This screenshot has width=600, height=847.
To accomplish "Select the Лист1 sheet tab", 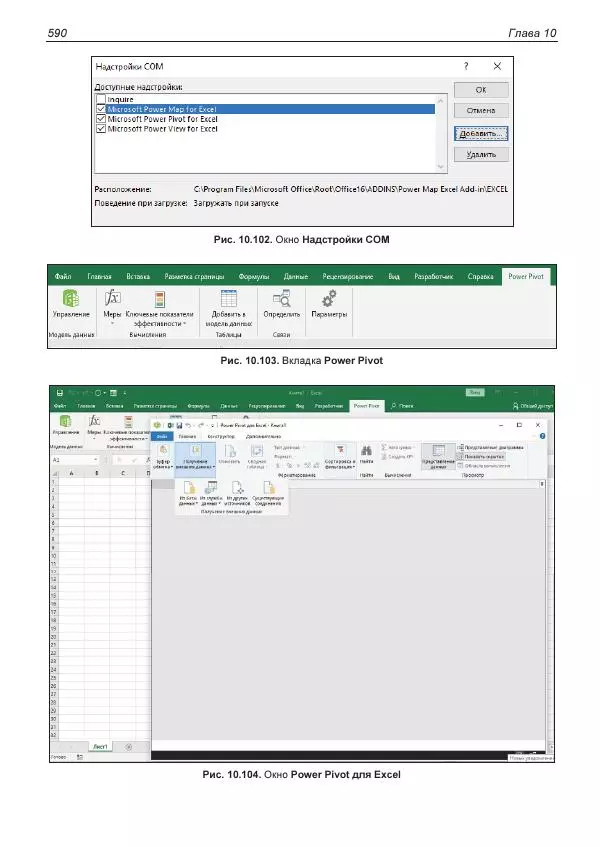I will [x=100, y=747].
